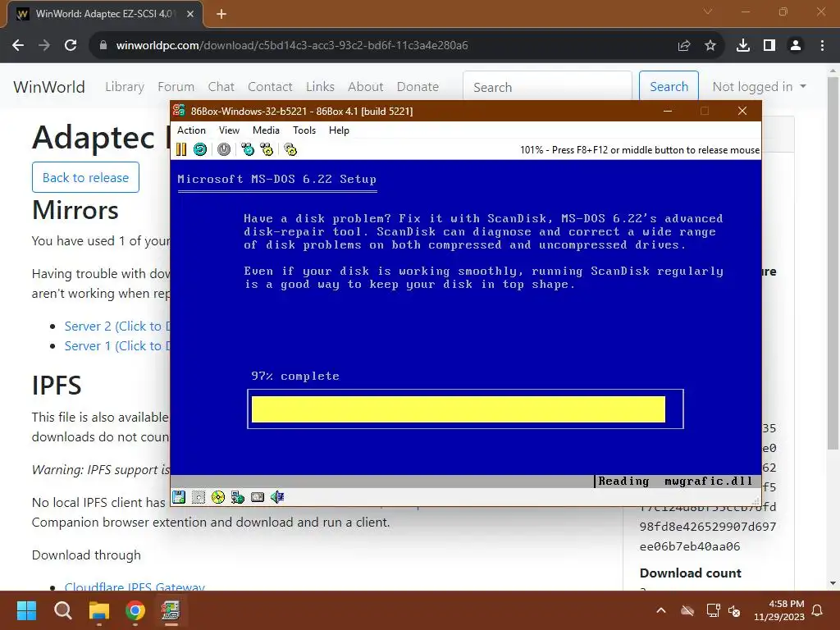Click the WinWorld Search button

point(669,87)
